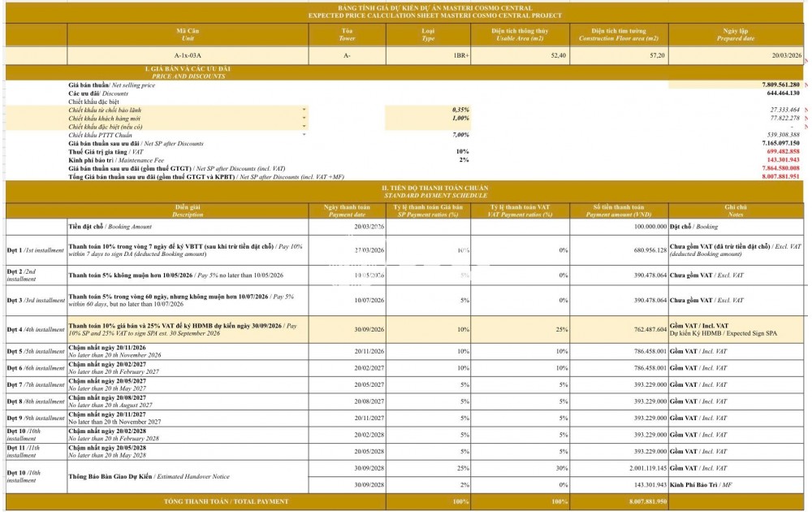Select discount amount 27.333.464
Image resolution: width=812 pixels, height=512 pixels.
[784, 110]
